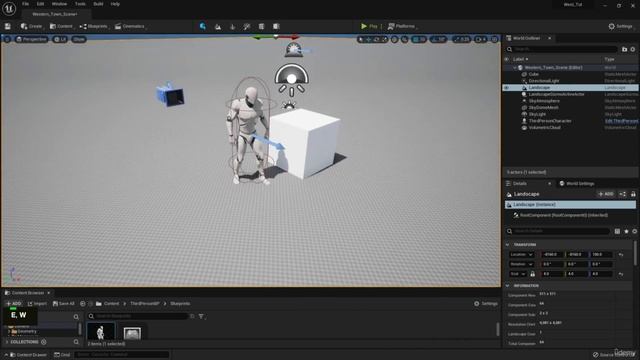Create new folder in World Outliner
Screen dimensions: 640x360
624,49
